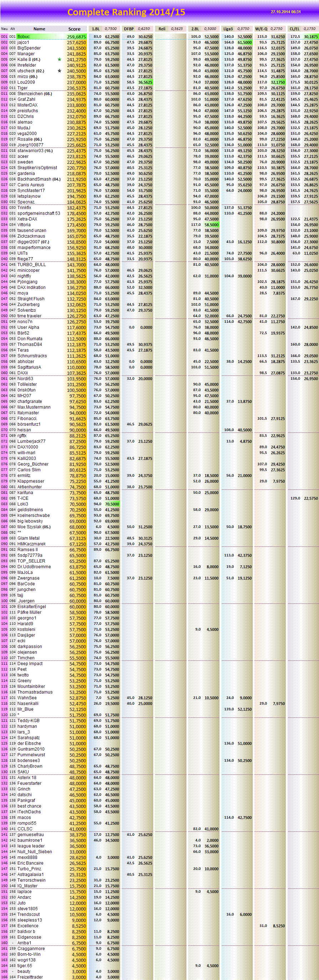The width and height of the screenshot is (319, 980).
Task: Select the name Trinkfix
Action: [x=24, y=208]
